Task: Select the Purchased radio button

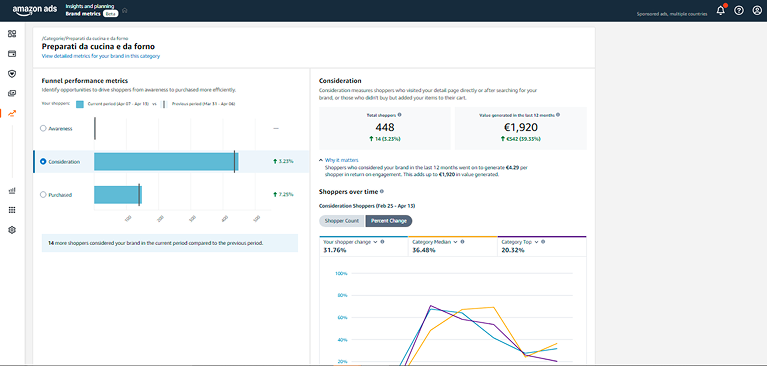Action: 43,195
